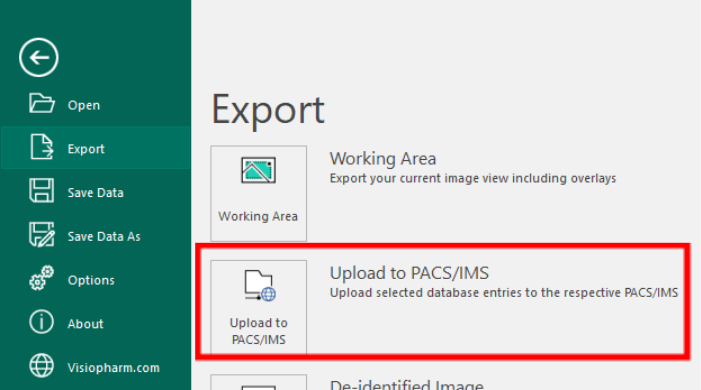Click the Working Area image icon
The image size is (701, 390).
pyautogui.click(x=258, y=170)
